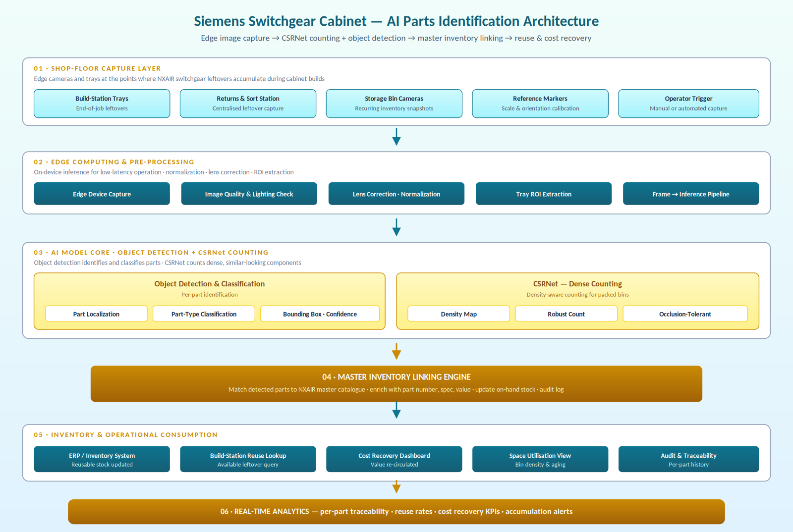Click the Object Detection & Classification heading

[x=210, y=284]
